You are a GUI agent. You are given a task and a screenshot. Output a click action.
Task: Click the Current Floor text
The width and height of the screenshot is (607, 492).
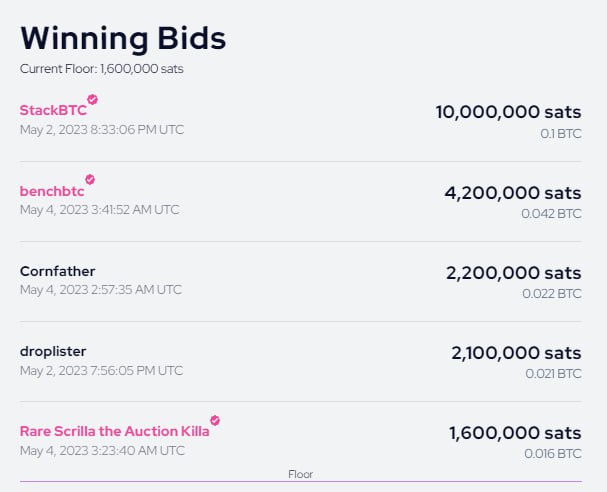[x=101, y=69]
